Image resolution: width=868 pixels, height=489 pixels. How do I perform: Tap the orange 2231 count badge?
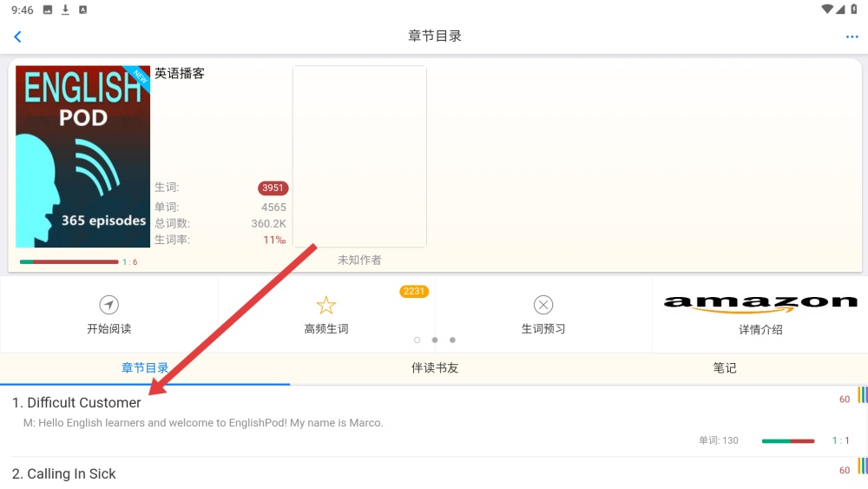pos(414,292)
